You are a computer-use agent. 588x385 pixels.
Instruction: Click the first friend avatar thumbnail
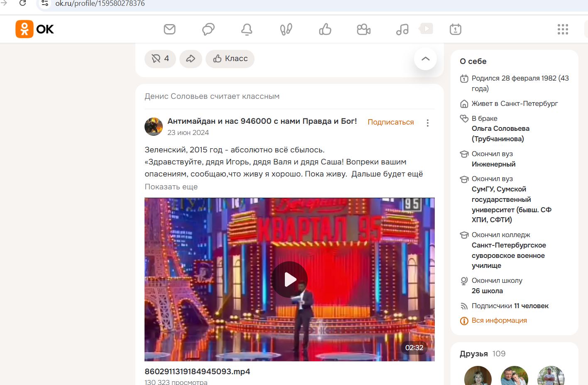[x=478, y=375]
